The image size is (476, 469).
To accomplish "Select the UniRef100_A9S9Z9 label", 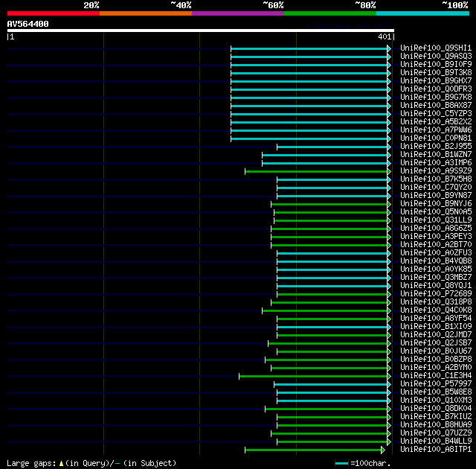I will 436,171.
